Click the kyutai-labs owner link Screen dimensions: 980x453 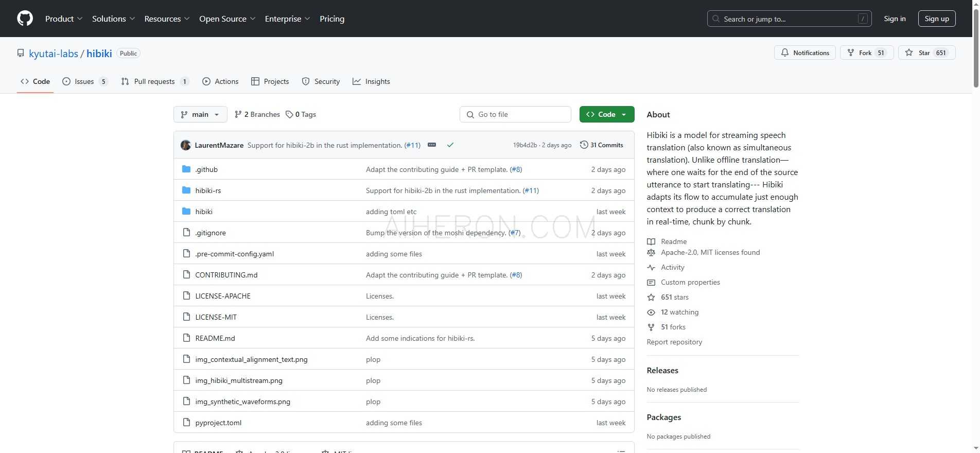pyautogui.click(x=54, y=54)
